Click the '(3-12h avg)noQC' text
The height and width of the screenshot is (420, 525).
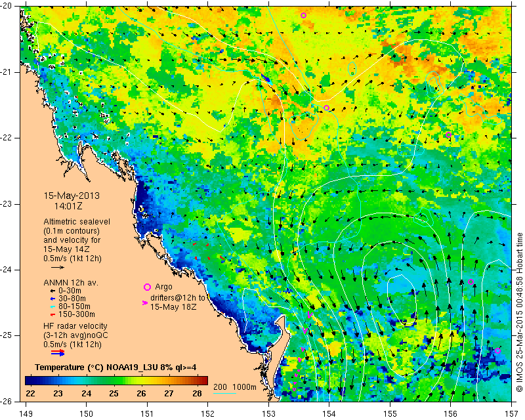75,335
